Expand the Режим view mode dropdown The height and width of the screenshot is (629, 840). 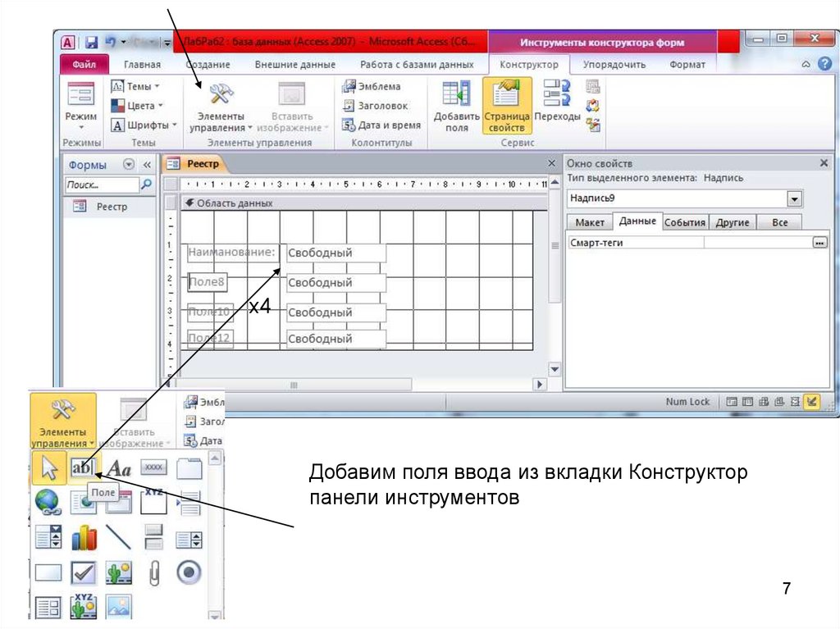pyautogui.click(x=81, y=106)
